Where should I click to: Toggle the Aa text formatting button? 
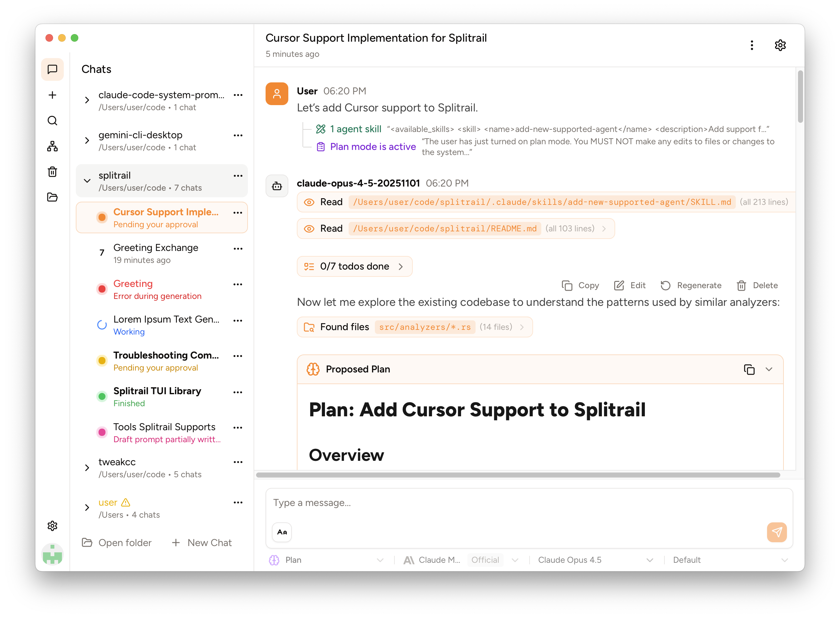tap(282, 532)
